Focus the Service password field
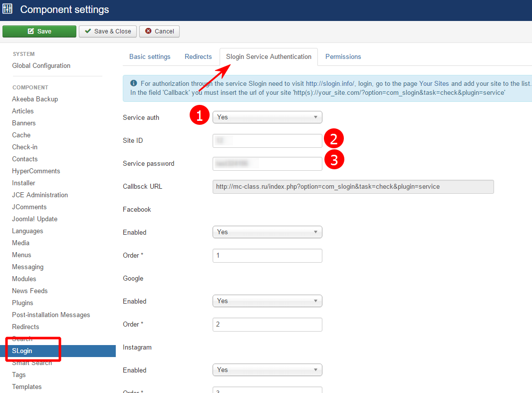532x393 pixels. pos(267,164)
